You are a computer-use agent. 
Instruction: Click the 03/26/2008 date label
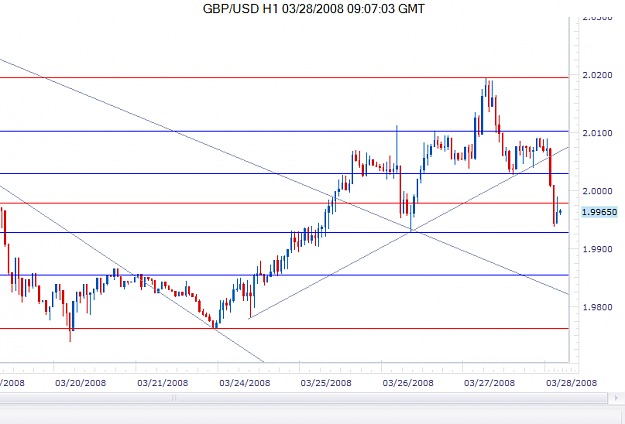408,383
